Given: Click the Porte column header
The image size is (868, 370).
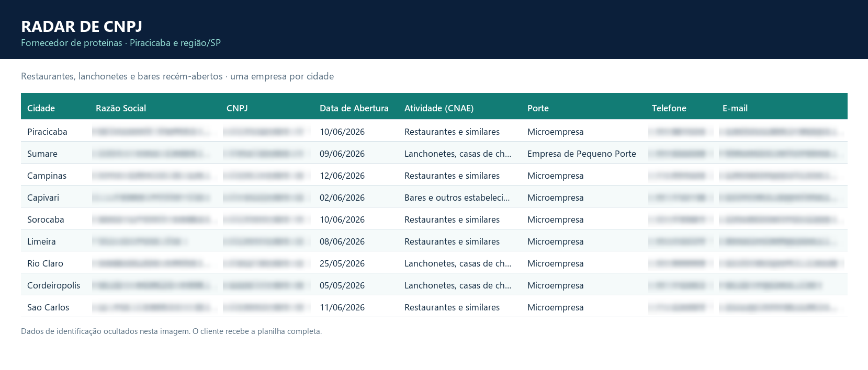Looking at the screenshot, I should tap(538, 108).
